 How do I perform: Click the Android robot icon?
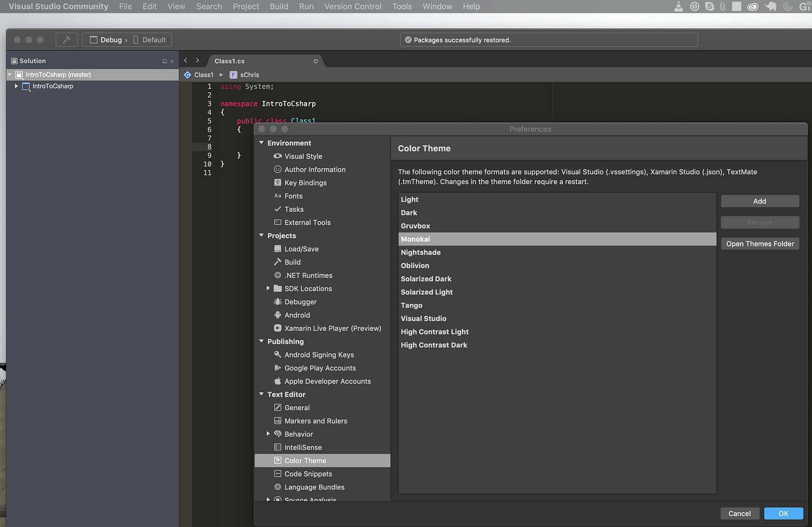click(x=278, y=314)
